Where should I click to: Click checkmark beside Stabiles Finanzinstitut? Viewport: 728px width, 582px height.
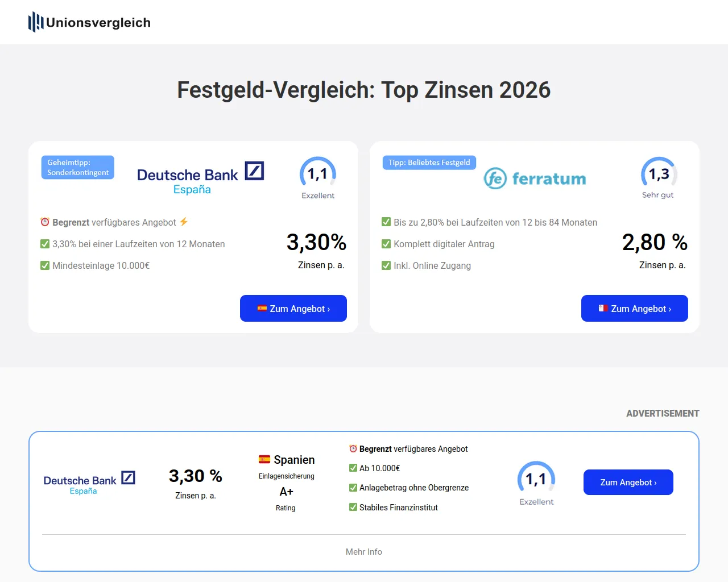(353, 507)
